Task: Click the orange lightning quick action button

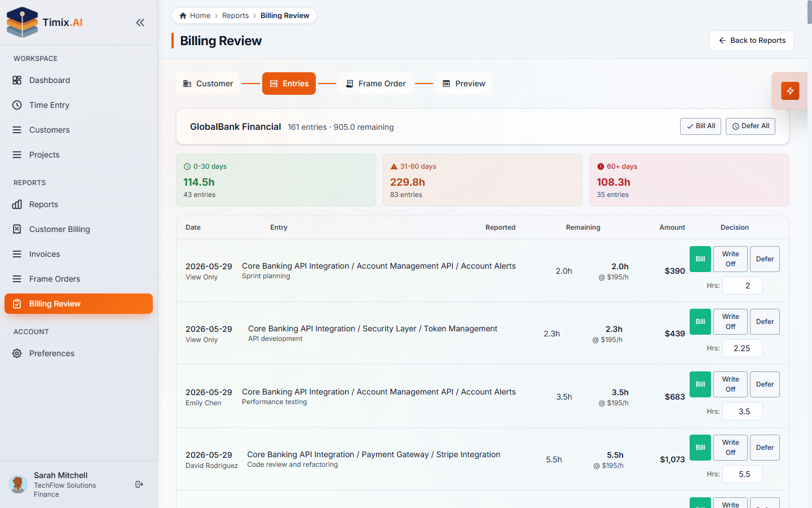Action: coord(790,91)
